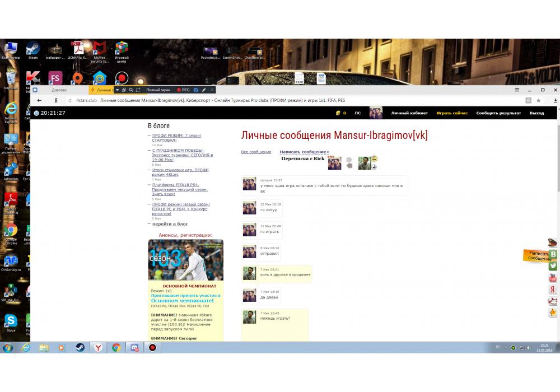Open Steam from the taskbar
This screenshot has height=392, width=560.
point(80,347)
